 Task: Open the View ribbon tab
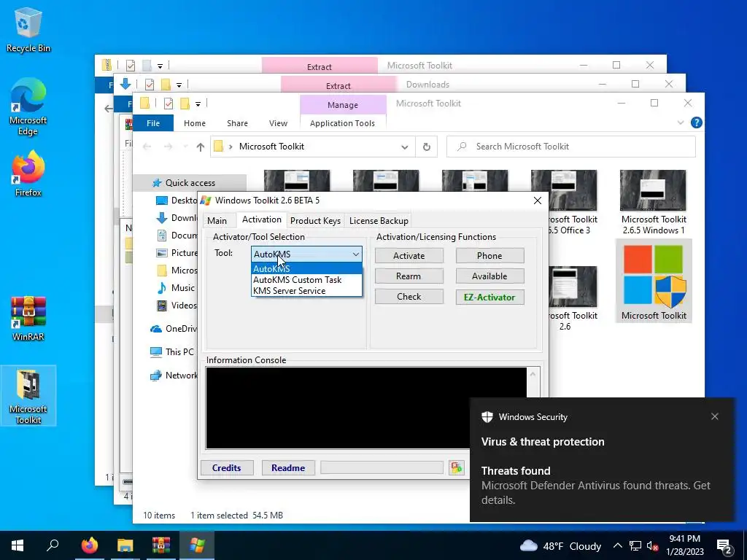pyautogui.click(x=278, y=123)
